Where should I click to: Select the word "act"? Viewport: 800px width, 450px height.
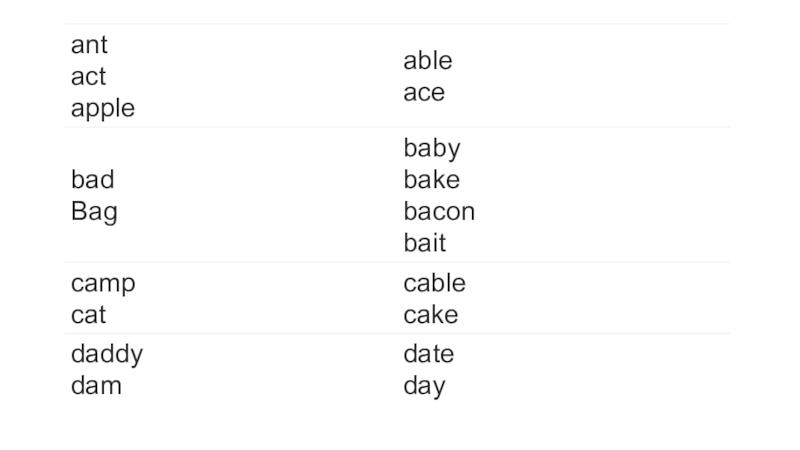click(88, 77)
